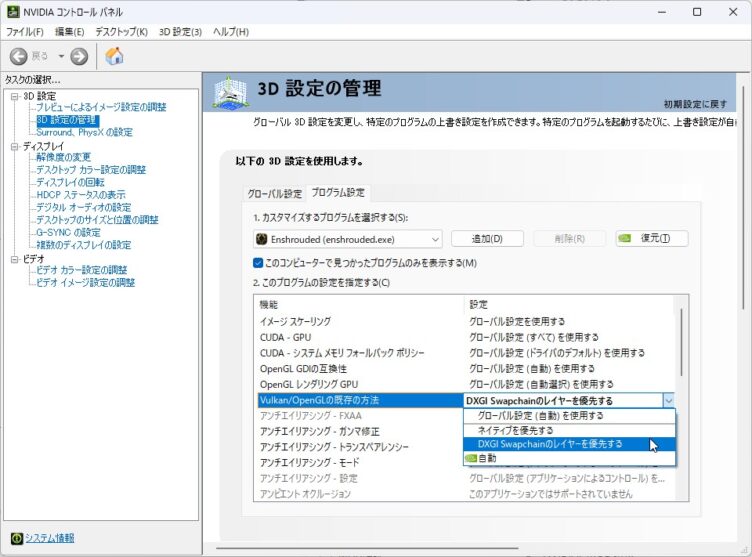Image resolution: width=752 pixels, height=557 pixels.
Task: Select Vulkan/OpenGLの既存の方法 row
Action: click(x=360, y=400)
